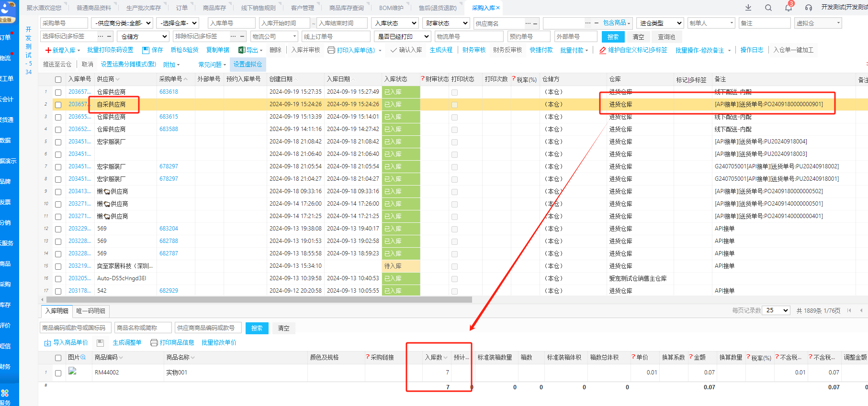Check the row for Auto-DS5cHngd3EI
The width and height of the screenshot is (868, 406).
tap(58, 279)
